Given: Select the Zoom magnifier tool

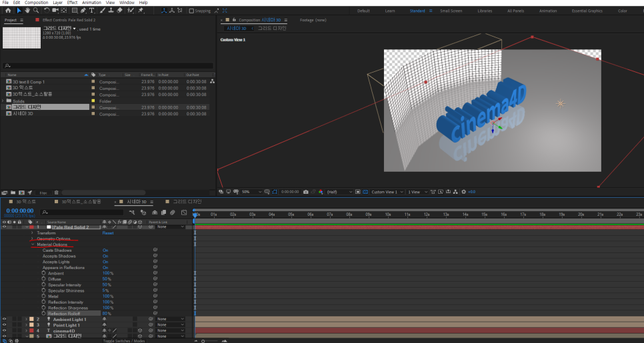Looking at the screenshot, I should click(36, 11).
